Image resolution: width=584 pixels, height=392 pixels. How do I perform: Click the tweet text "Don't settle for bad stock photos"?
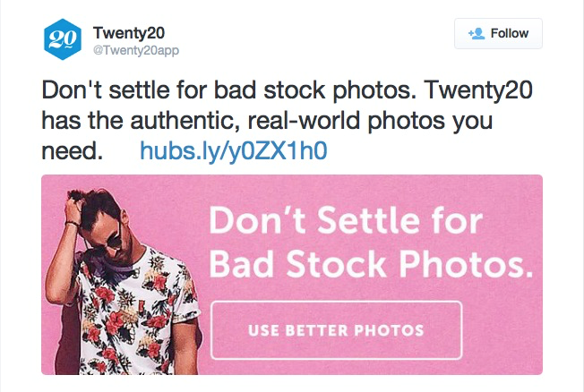pyautogui.click(x=228, y=90)
